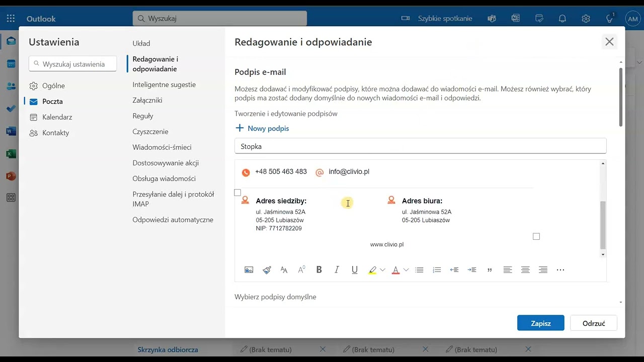
Task: Open My Day icon in the header
Action: pos(539,19)
